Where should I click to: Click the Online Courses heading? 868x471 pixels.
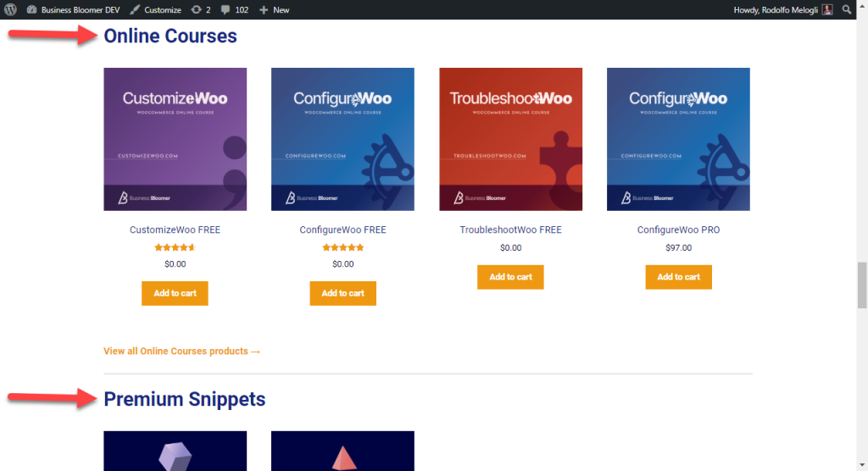170,36
